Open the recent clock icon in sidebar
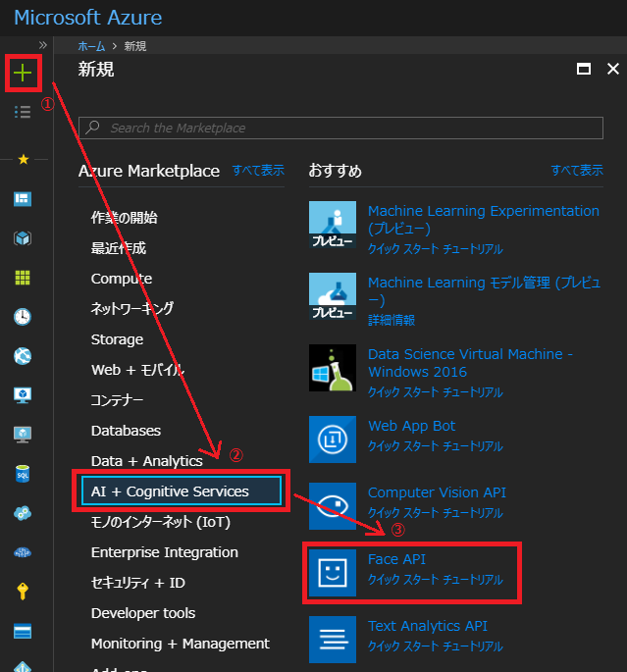Viewport: 627px width, 672px height. point(23,317)
